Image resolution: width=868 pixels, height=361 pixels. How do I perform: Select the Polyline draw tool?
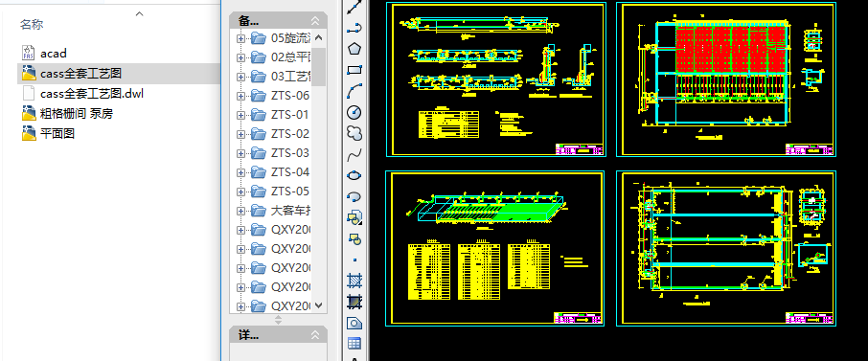tap(354, 27)
